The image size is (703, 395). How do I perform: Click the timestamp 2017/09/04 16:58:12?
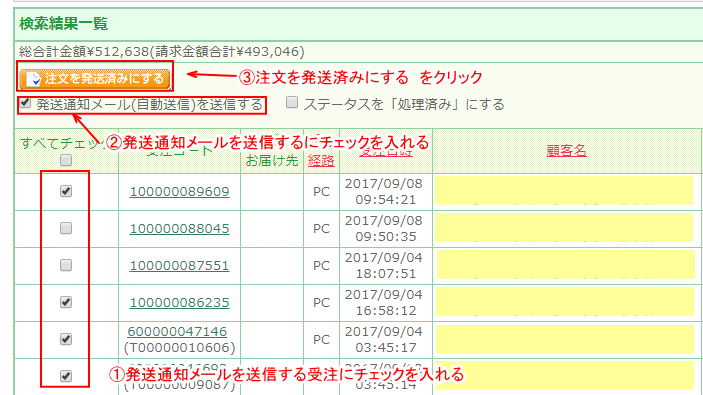pos(384,302)
